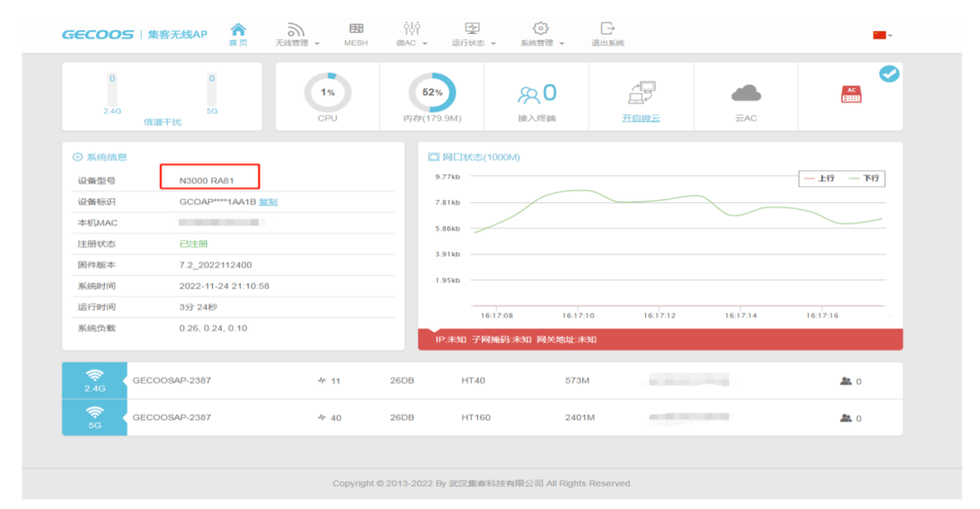Screen dimensions: 980x509
Task: Click the 52% memory usage gauge
Action: [432, 93]
